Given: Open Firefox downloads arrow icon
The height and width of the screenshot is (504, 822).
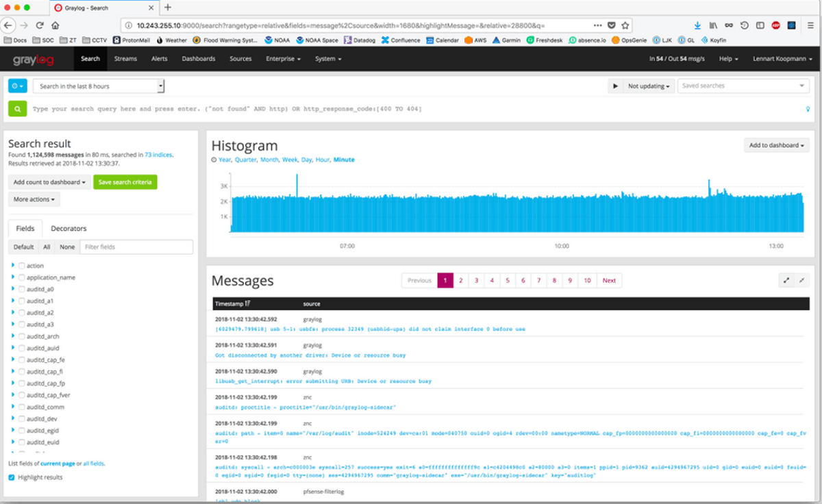Looking at the screenshot, I should coord(697,24).
